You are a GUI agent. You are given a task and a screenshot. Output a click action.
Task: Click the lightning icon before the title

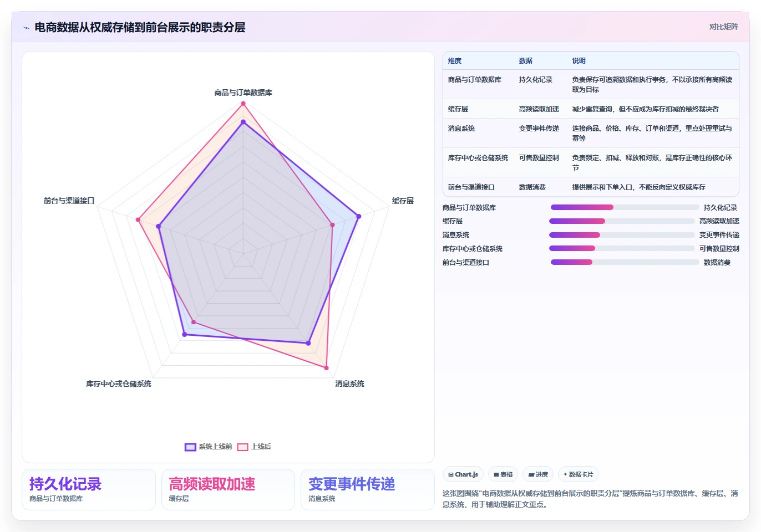tap(26, 28)
